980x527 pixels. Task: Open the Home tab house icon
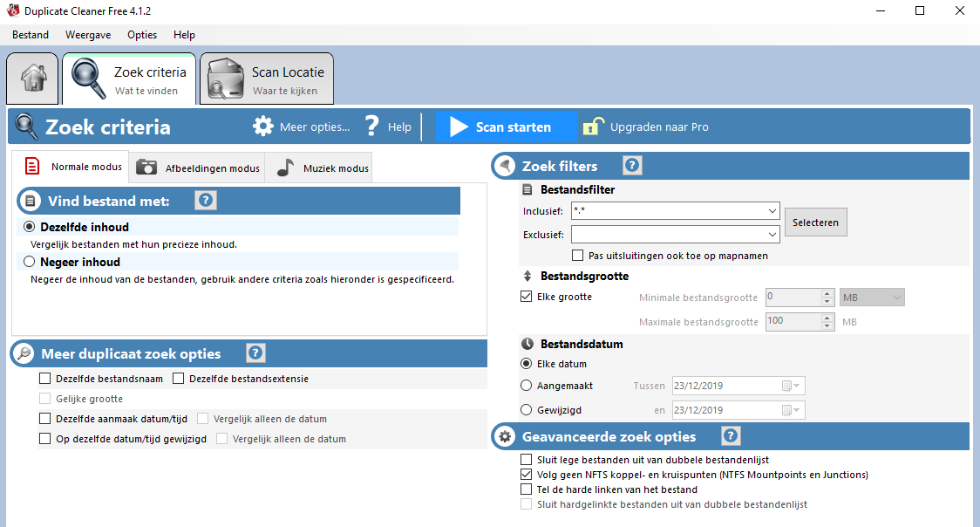pos(33,79)
